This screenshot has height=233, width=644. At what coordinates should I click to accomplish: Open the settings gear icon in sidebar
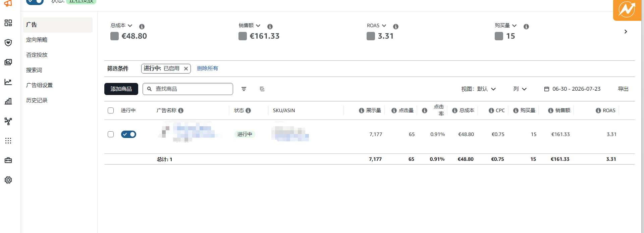(x=8, y=180)
